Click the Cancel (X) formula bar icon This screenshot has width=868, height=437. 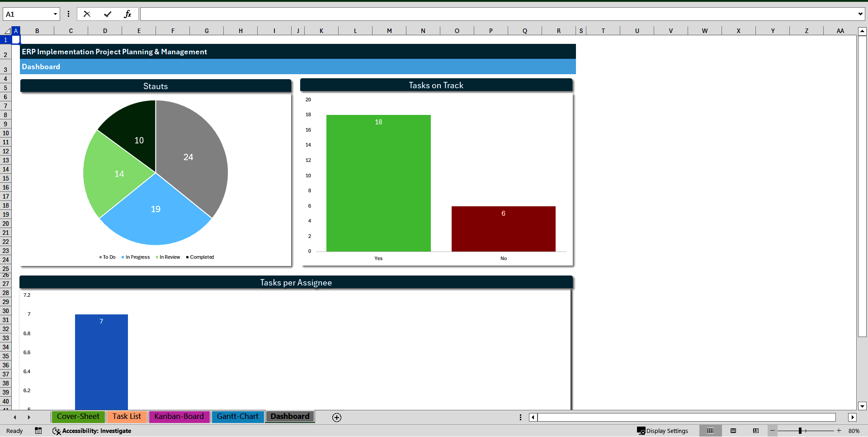point(87,14)
